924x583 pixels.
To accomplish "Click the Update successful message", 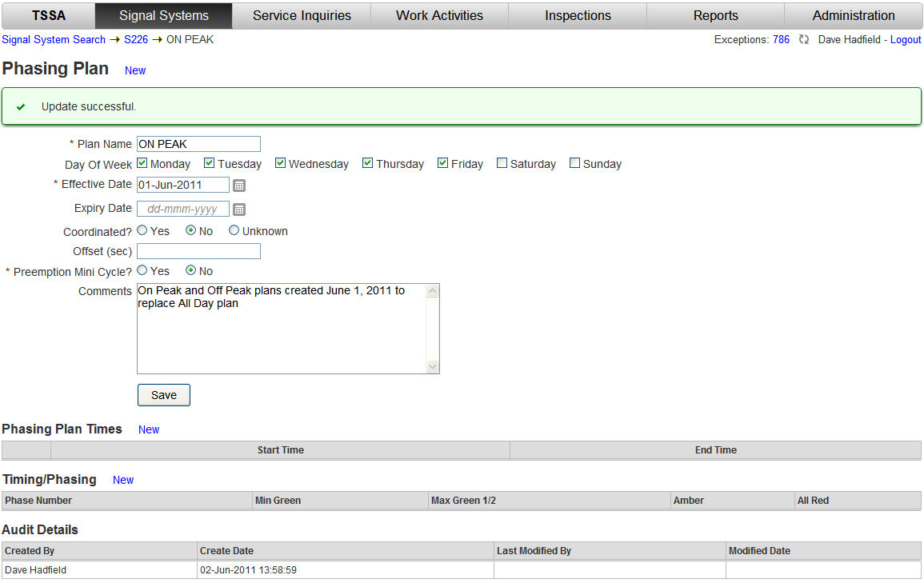I will click(x=462, y=106).
